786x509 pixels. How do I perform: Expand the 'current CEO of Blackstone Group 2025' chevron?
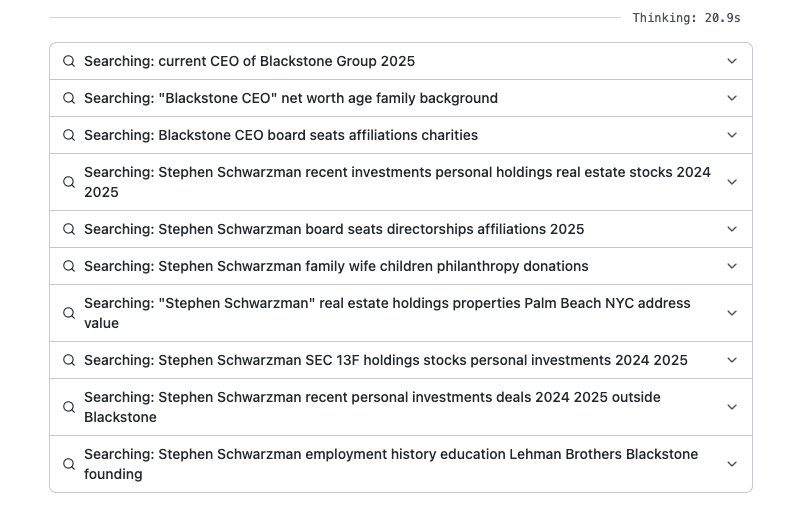pyautogui.click(x=732, y=61)
